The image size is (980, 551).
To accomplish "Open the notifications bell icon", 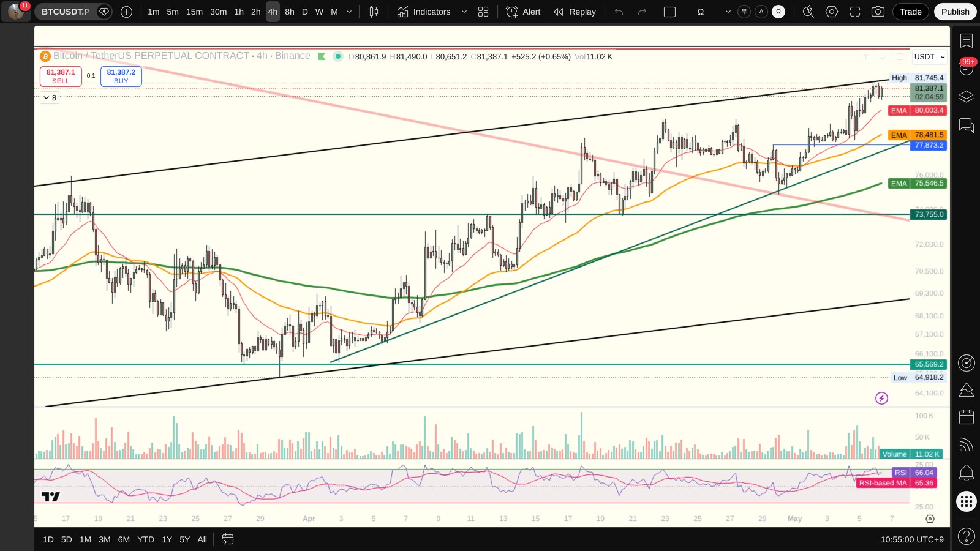I will (967, 473).
